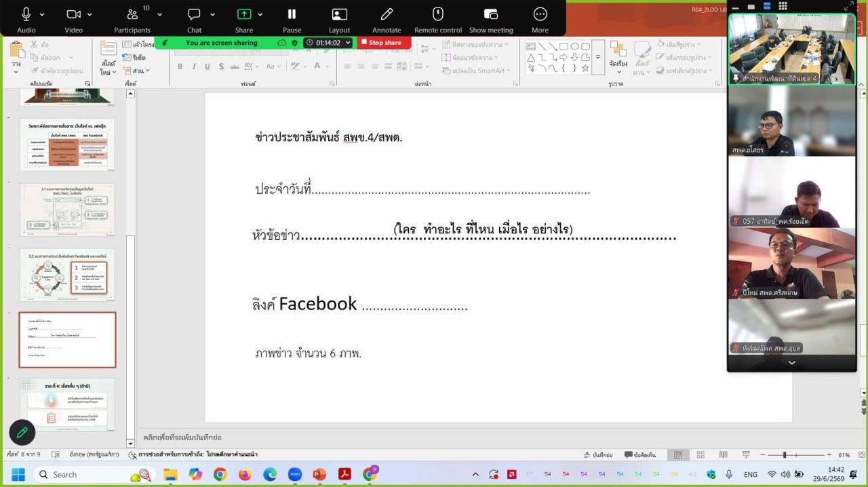Screen dimensions: 868x487
Task: Click the red Stop share button
Action: click(384, 42)
